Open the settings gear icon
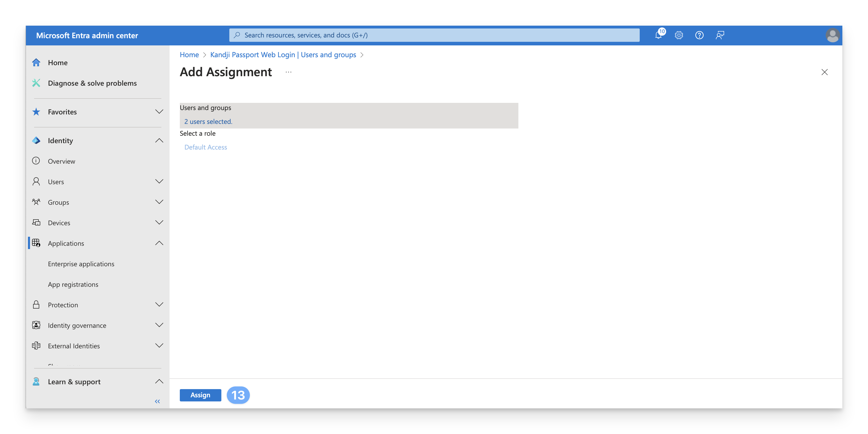The image size is (868, 434). pos(679,35)
